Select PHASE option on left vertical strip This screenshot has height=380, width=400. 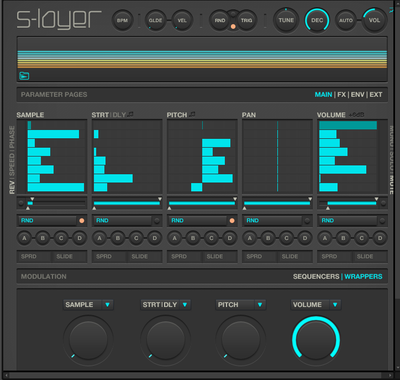(x=12, y=137)
